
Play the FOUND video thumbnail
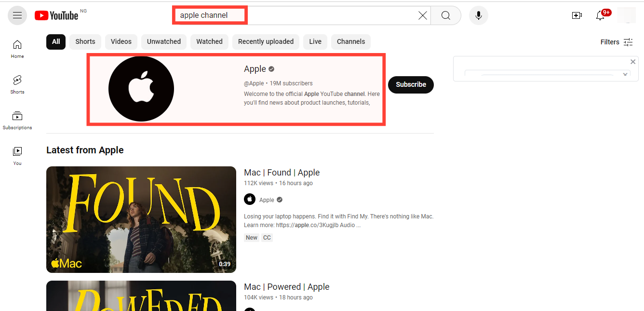click(141, 219)
